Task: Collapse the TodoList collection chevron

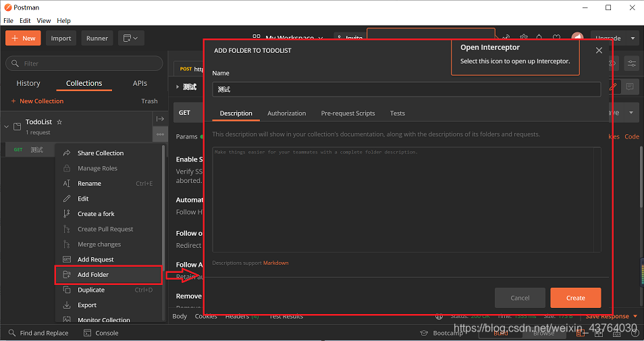Action: click(6, 126)
